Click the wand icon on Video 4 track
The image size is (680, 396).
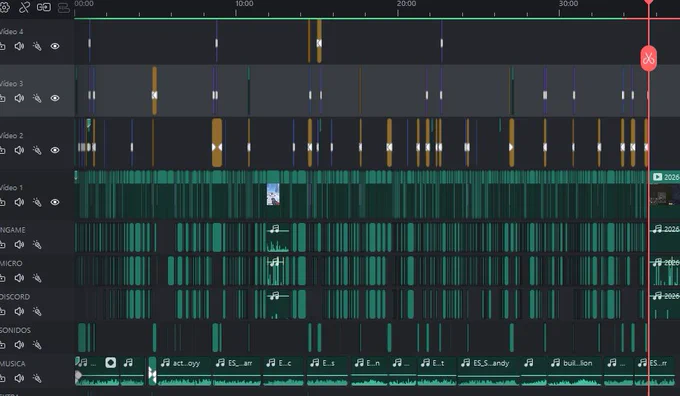click(37, 46)
